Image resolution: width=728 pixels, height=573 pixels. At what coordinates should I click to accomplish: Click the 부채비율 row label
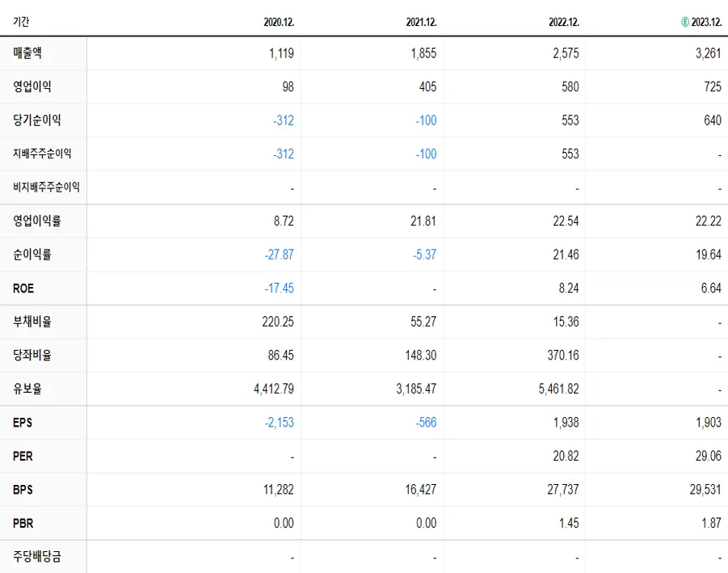32,322
